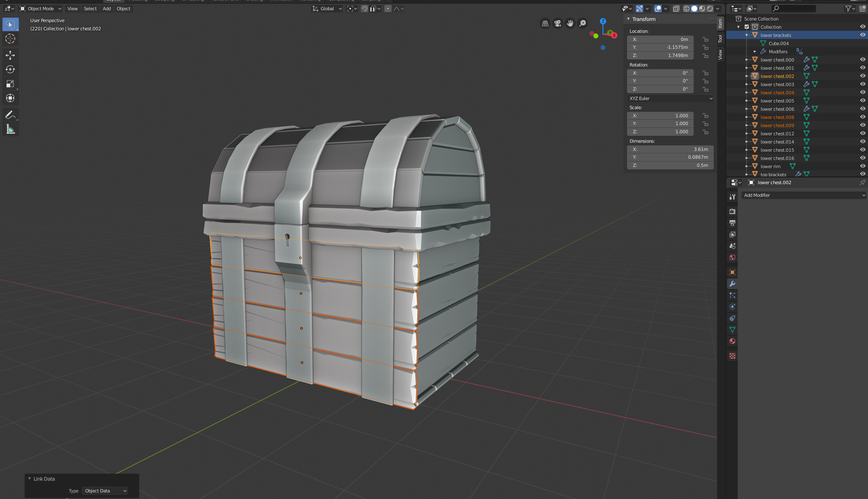Open the Material properties tab icon
The height and width of the screenshot is (499, 868).
pyautogui.click(x=732, y=341)
